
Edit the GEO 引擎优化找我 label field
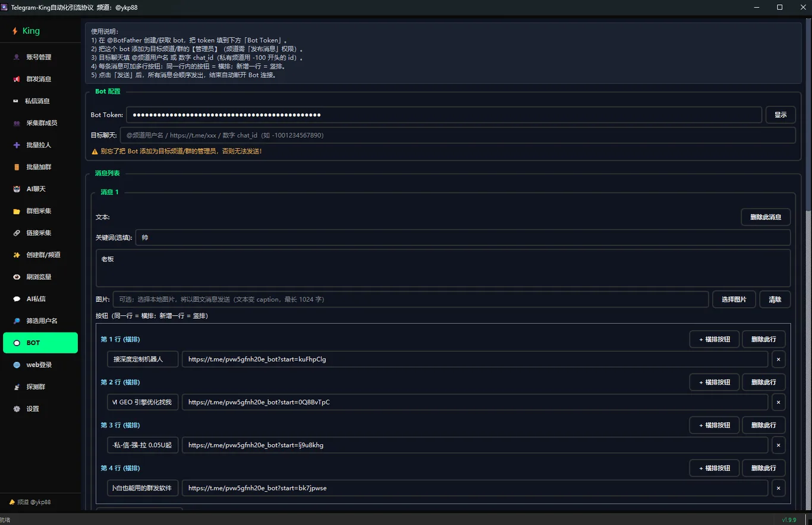click(143, 402)
